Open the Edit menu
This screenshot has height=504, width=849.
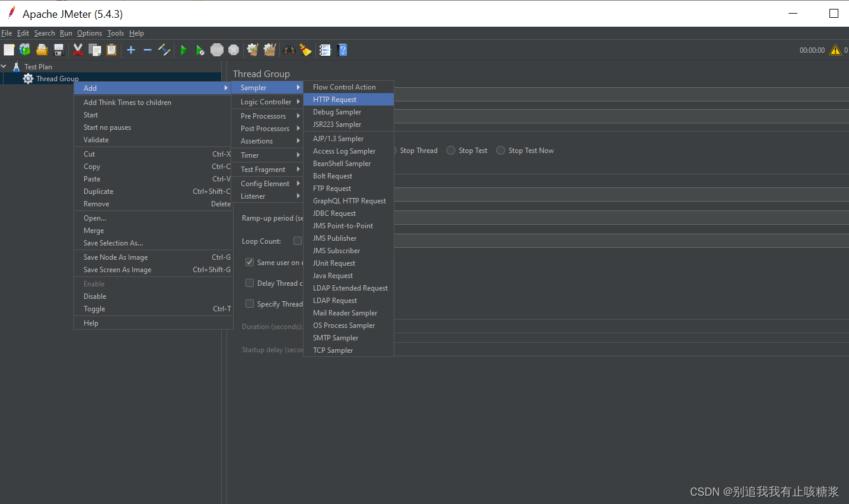click(23, 33)
